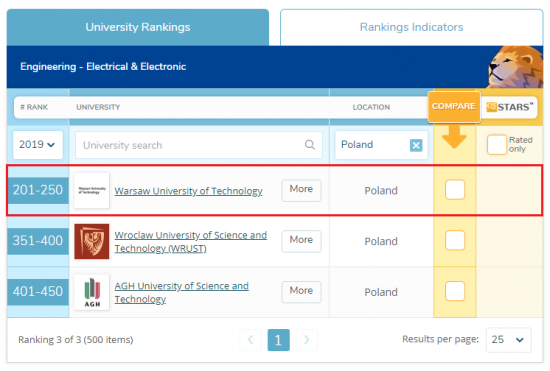The height and width of the screenshot is (371, 550).
Task: Click the magnifier icon in University search
Action: coord(309,144)
